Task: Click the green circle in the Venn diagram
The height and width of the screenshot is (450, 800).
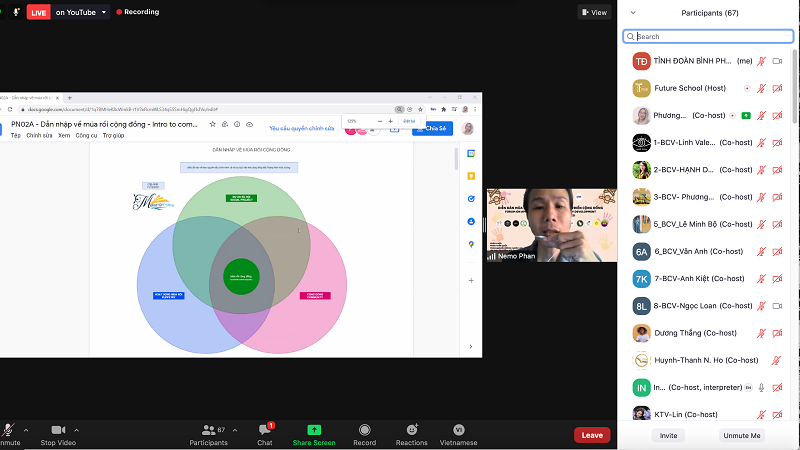Action: click(x=237, y=276)
